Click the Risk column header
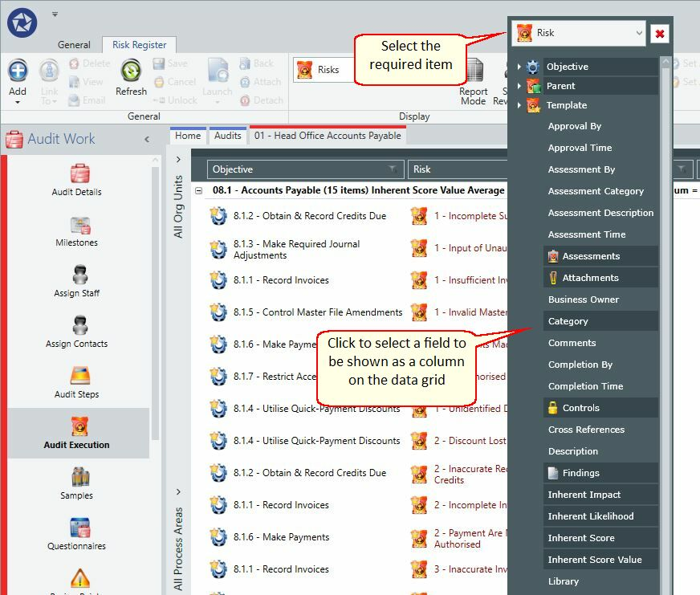 (458, 169)
